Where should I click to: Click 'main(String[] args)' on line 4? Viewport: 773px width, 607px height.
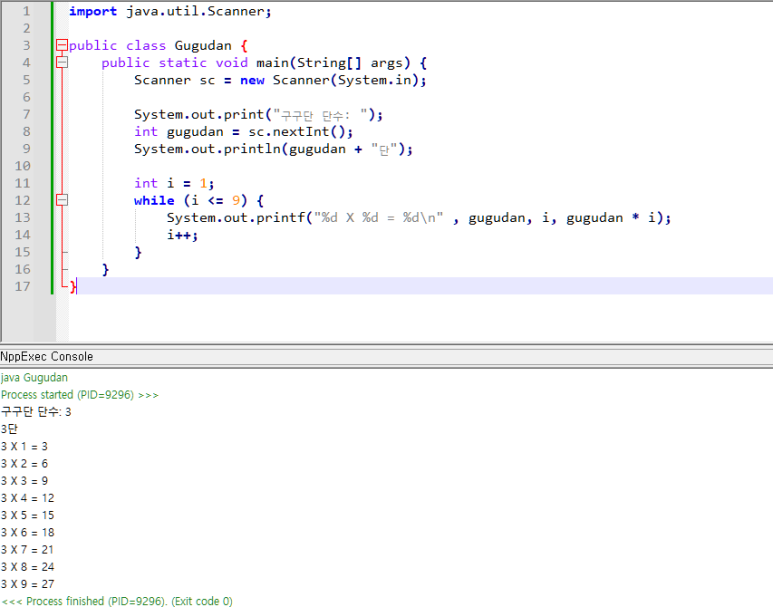333,63
